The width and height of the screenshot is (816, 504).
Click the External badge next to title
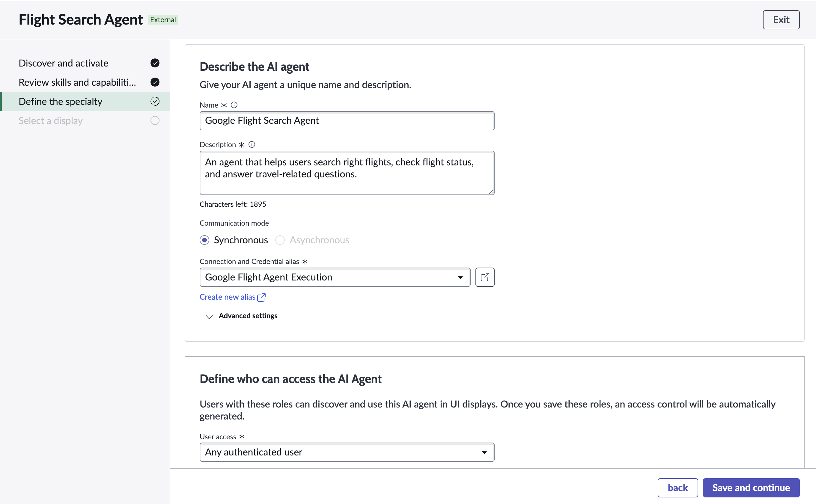pos(163,20)
